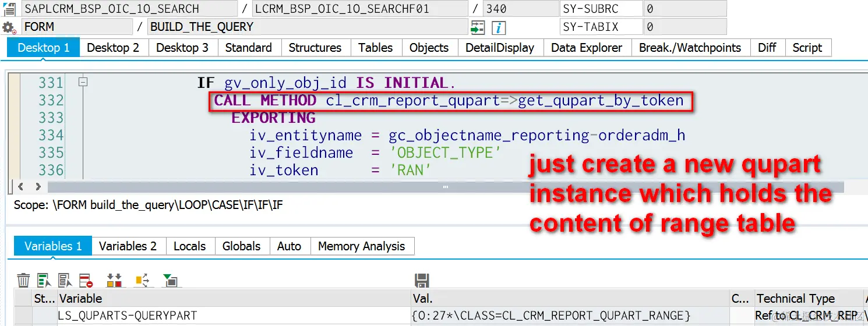The image size is (868, 326).
Task: Open the Objects tab
Action: [x=429, y=48]
